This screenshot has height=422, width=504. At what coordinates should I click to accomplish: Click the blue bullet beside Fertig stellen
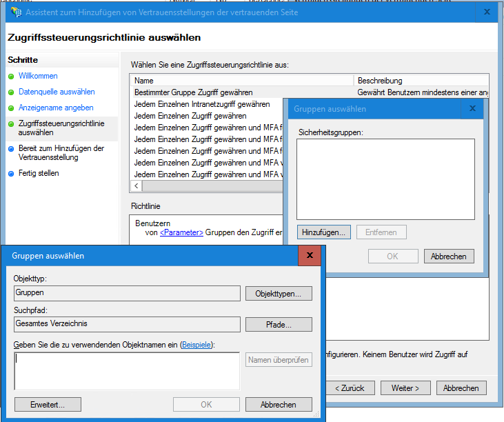pos(11,174)
